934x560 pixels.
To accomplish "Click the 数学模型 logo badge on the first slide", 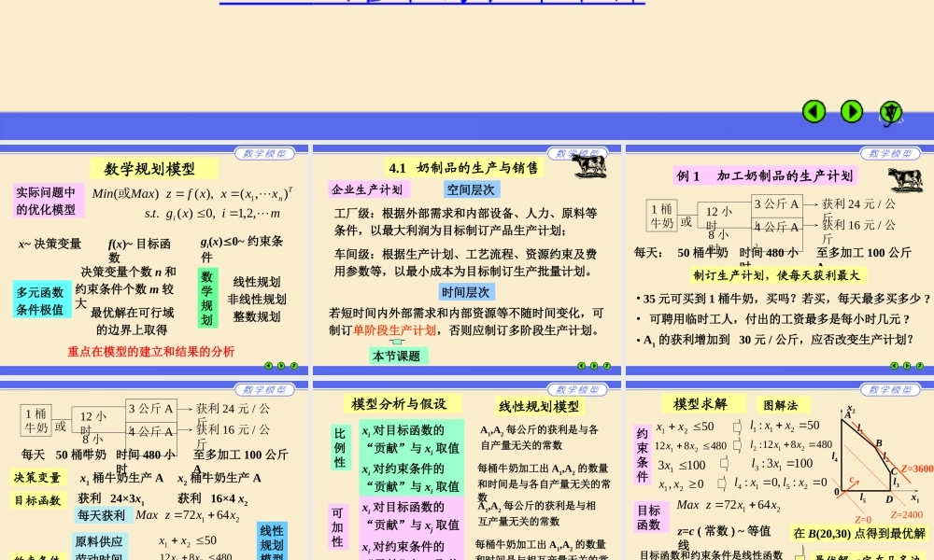I will (263, 151).
